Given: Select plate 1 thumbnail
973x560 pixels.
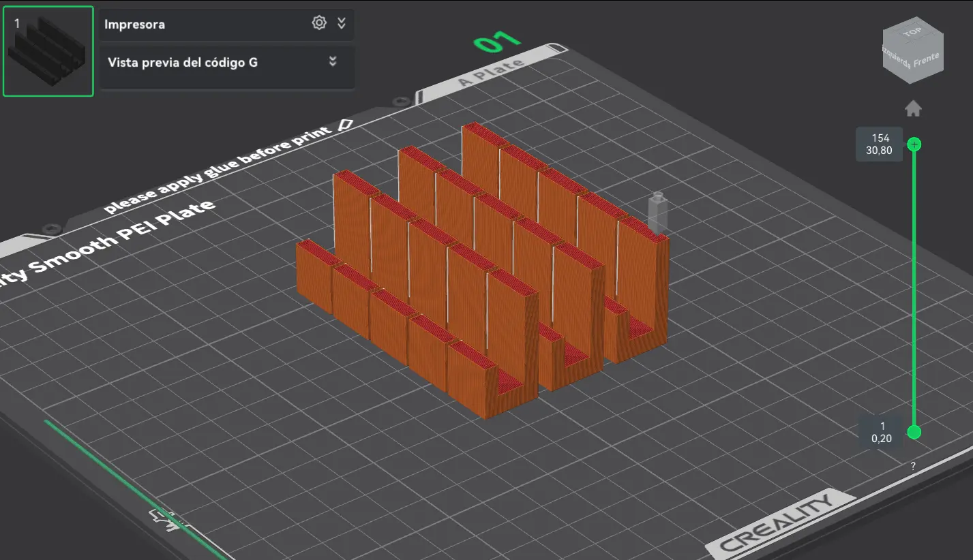Looking at the screenshot, I should [x=48, y=51].
